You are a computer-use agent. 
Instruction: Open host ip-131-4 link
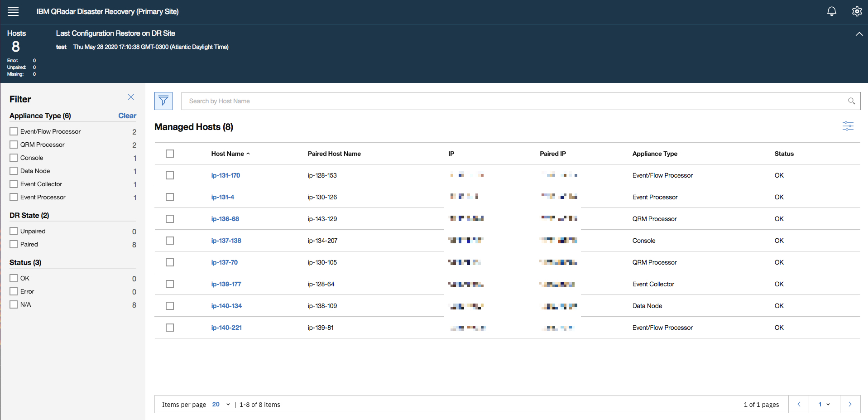tap(223, 197)
